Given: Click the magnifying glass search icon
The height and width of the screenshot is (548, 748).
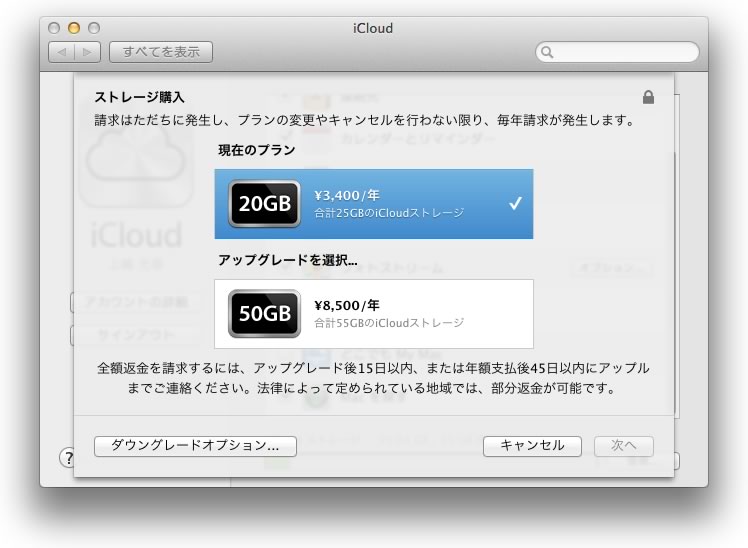Looking at the screenshot, I should click(547, 52).
